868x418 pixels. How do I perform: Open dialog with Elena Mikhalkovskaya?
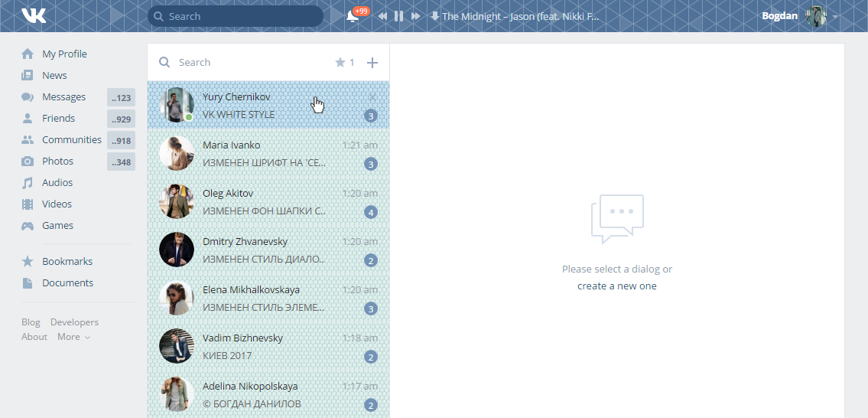tap(268, 298)
